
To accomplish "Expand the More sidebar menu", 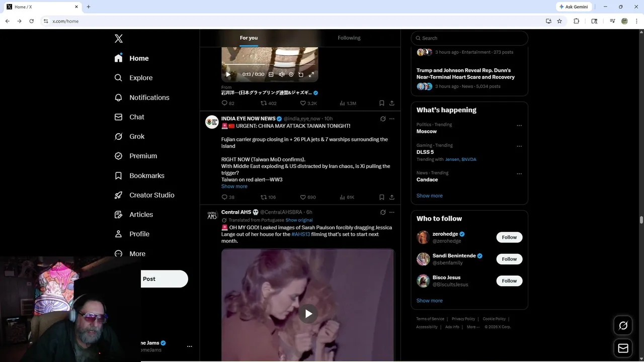I will [x=130, y=253].
